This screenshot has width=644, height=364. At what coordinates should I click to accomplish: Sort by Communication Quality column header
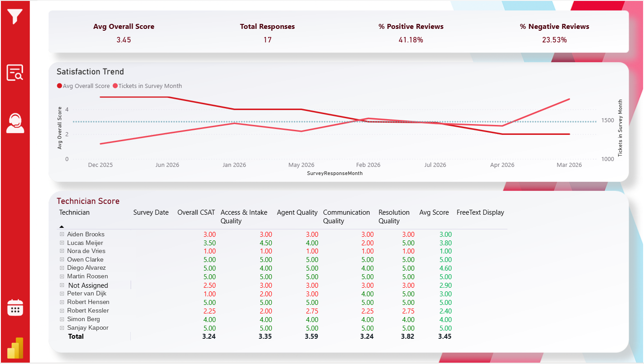tap(347, 217)
